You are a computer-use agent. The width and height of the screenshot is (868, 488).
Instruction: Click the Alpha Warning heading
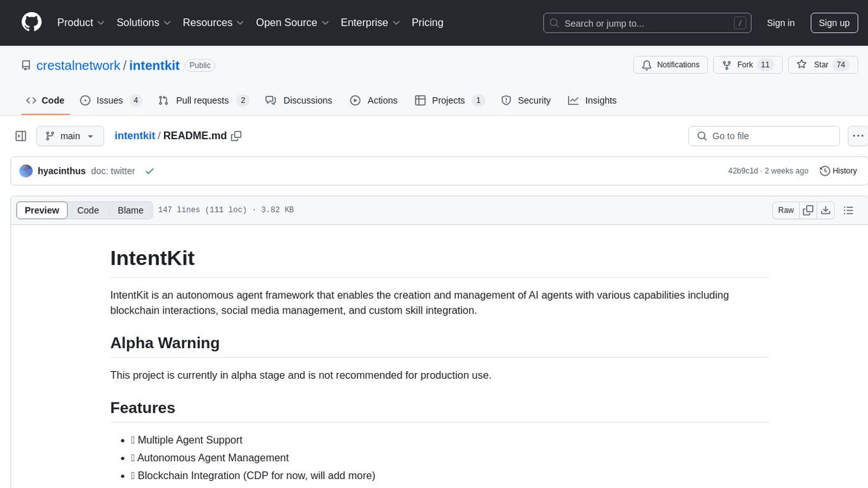coord(165,343)
